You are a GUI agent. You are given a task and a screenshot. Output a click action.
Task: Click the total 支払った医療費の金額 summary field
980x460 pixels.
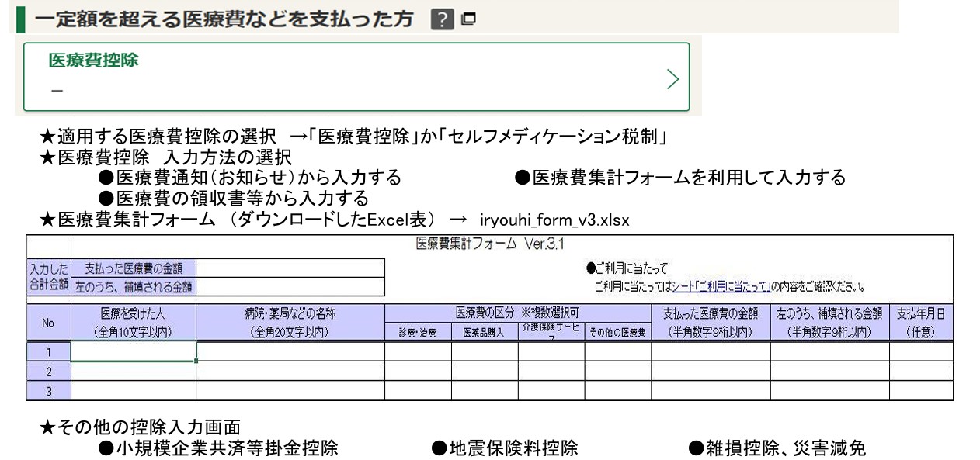(290, 268)
